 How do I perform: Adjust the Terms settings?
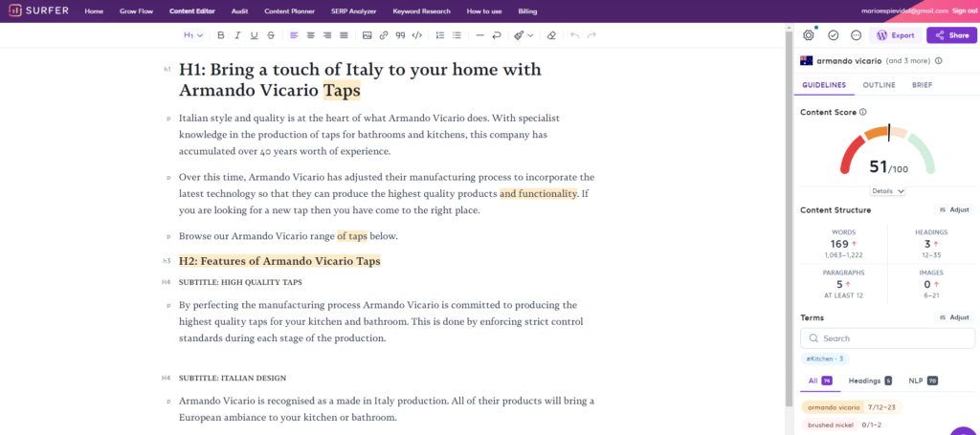(954, 317)
